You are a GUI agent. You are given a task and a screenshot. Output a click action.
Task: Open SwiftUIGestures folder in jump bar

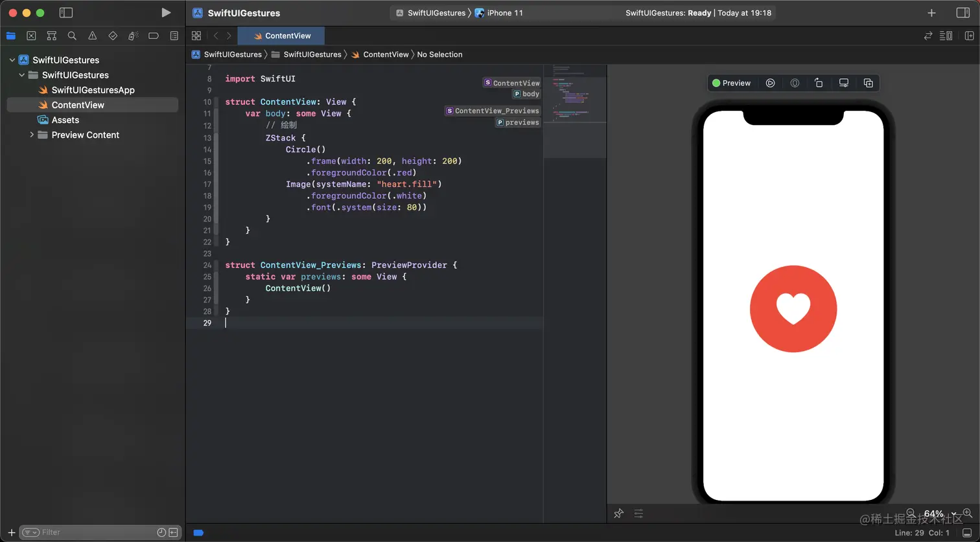[x=306, y=54]
